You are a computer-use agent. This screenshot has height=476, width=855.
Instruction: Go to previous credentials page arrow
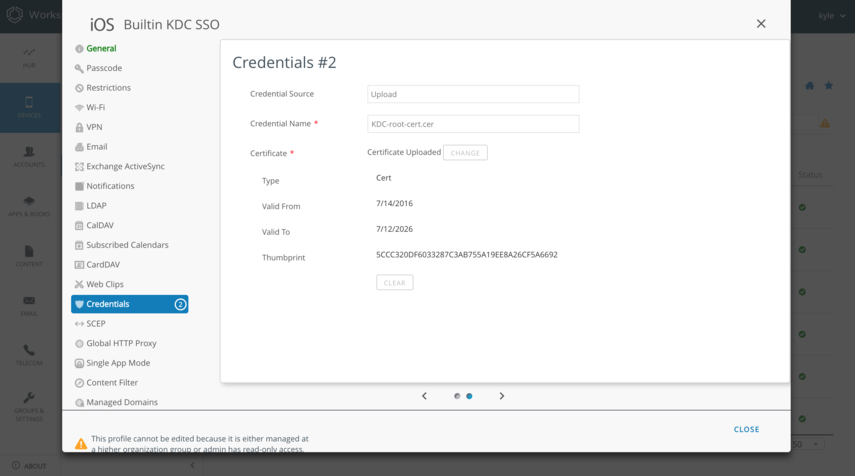tap(424, 396)
